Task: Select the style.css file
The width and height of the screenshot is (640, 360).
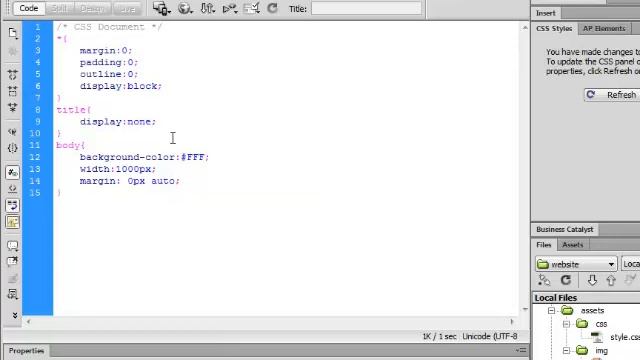Action: tap(625, 337)
